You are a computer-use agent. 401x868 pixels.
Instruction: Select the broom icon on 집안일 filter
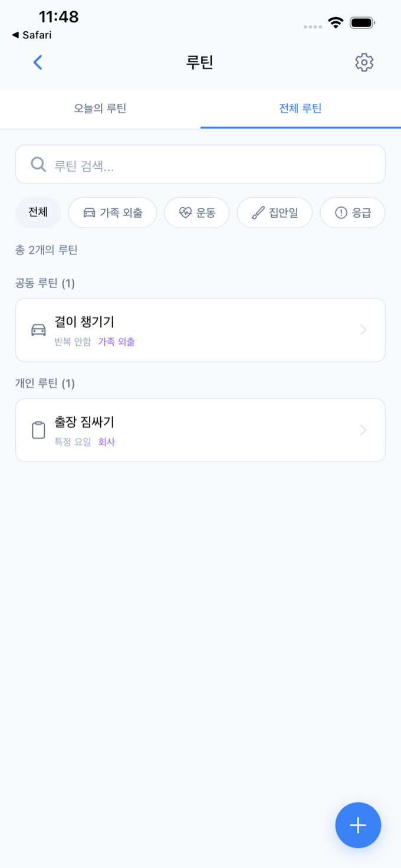pyautogui.click(x=257, y=212)
